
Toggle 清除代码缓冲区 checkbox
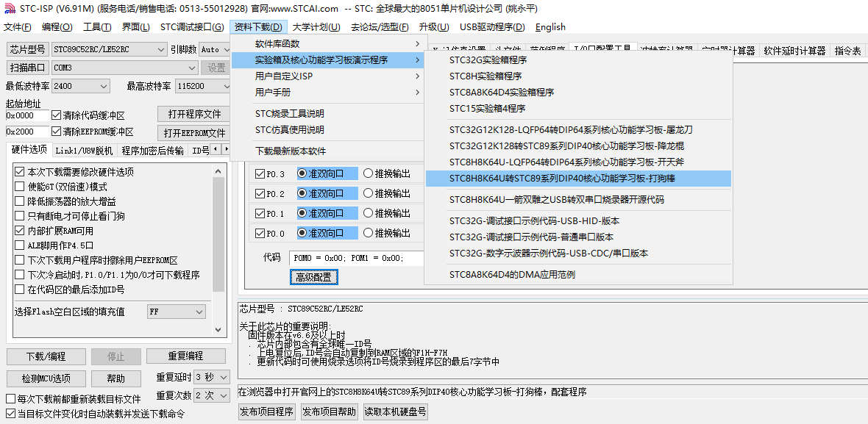click(x=56, y=115)
